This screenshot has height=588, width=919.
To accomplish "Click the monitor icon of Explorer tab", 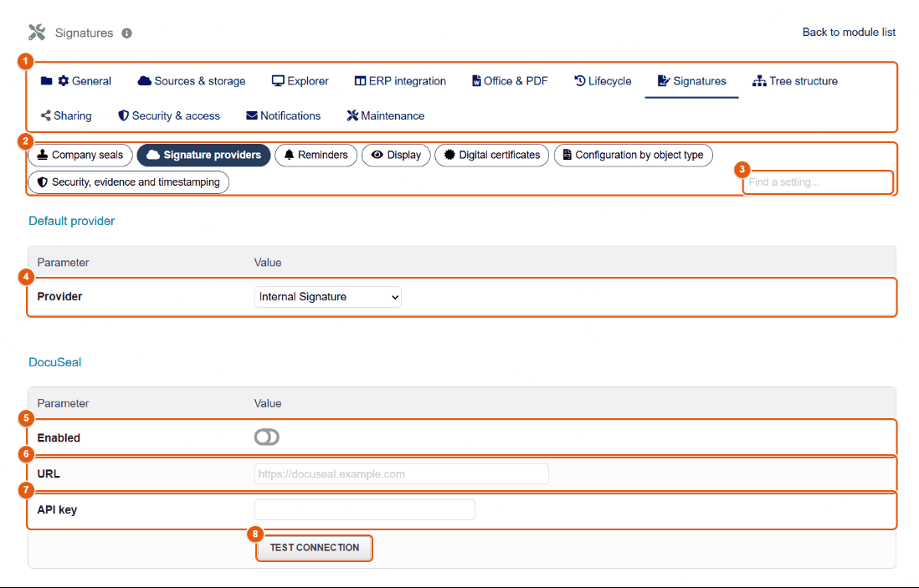I will tap(278, 81).
